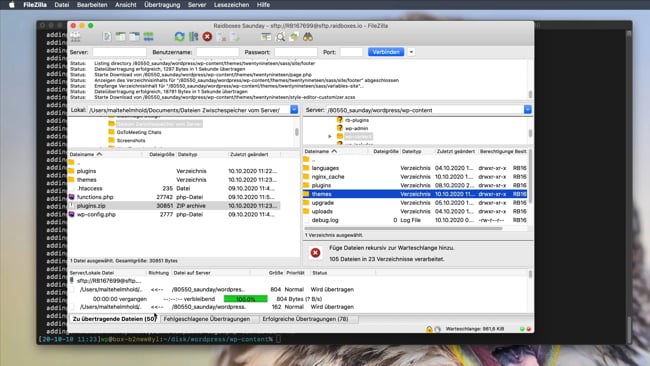This screenshot has height=366, width=650.
Task: Click local themes folder icon
Action: tap(71, 180)
